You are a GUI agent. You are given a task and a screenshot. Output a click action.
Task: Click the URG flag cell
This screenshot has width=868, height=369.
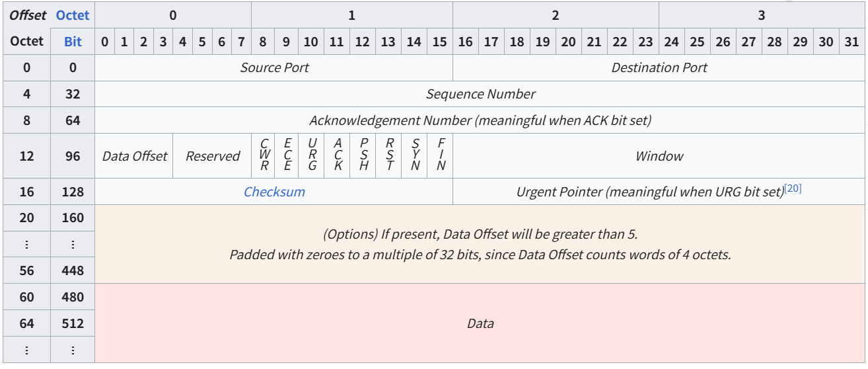pos(312,155)
